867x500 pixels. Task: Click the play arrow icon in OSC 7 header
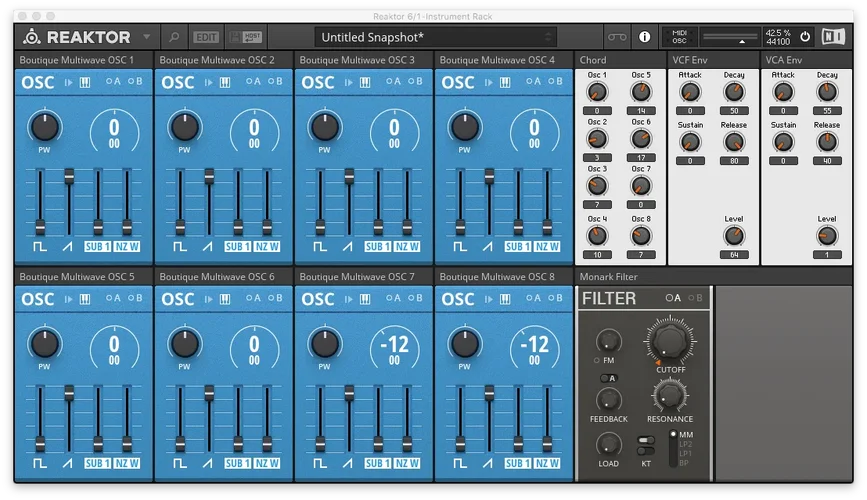coord(349,299)
